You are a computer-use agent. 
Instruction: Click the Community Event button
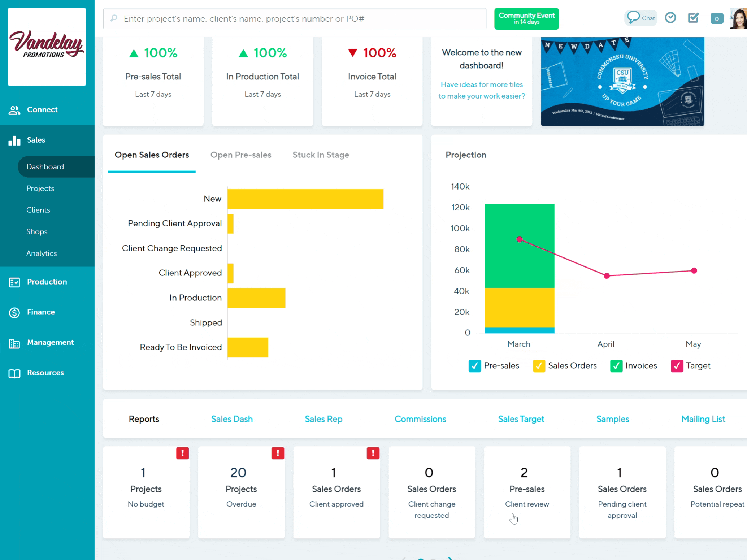coord(526,18)
